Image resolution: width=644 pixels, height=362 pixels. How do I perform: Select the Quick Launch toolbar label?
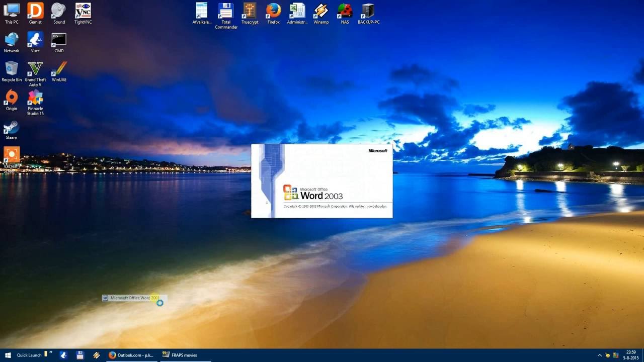click(29, 355)
